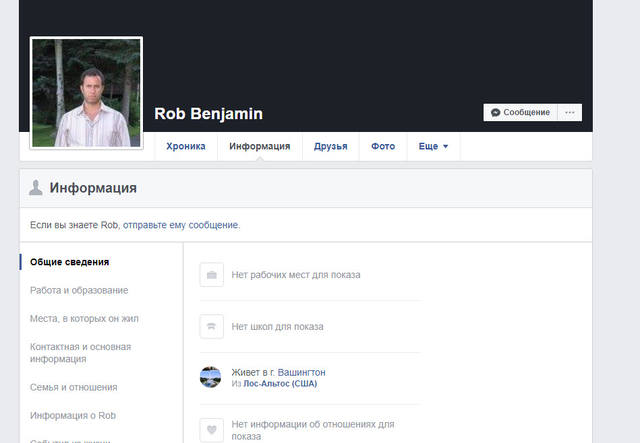Click the school graduation icon
640x443 pixels.
211,327
